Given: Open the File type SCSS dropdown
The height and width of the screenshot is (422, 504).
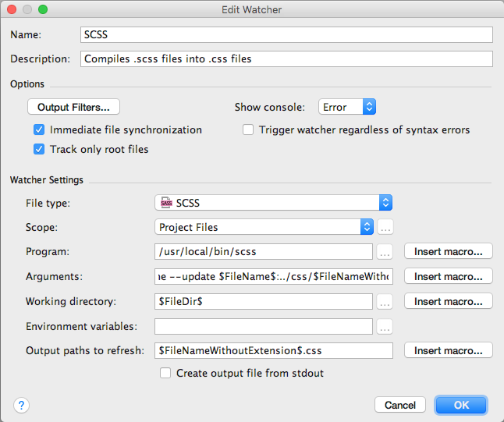Looking at the screenshot, I should pos(274,203).
